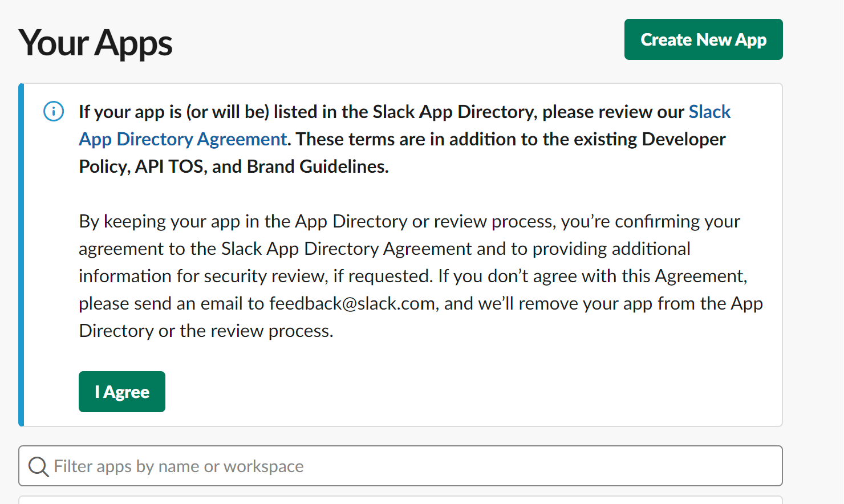844x504 pixels.
Task: Click the Create New App button
Action: [x=703, y=39]
